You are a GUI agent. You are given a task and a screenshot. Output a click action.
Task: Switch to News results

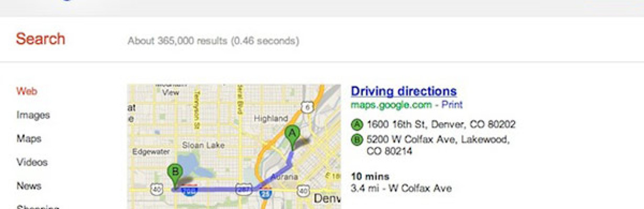pos(29,186)
